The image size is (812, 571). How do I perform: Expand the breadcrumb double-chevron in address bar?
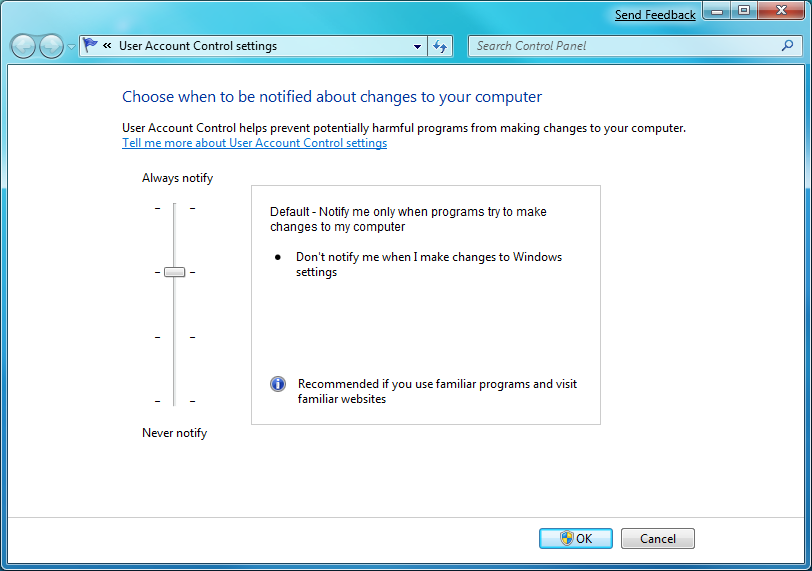(x=107, y=46)
